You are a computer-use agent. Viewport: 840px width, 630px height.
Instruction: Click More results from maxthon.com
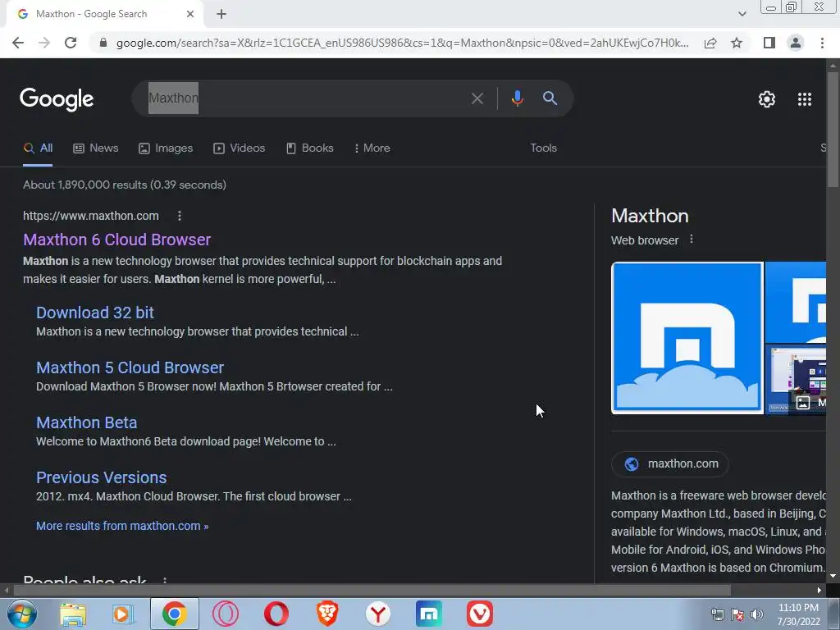tap(122, 526)
